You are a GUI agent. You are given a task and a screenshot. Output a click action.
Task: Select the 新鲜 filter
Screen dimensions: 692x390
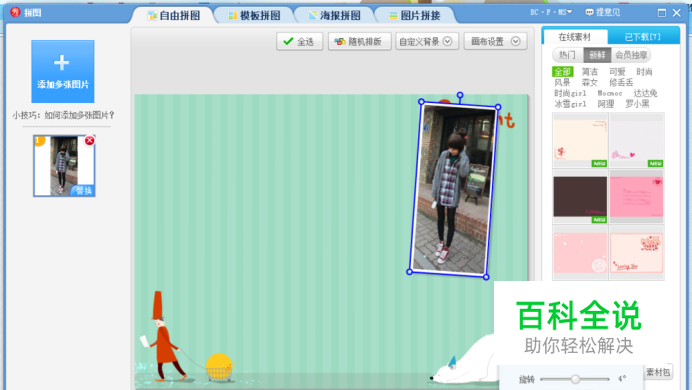tap(597, 55)
